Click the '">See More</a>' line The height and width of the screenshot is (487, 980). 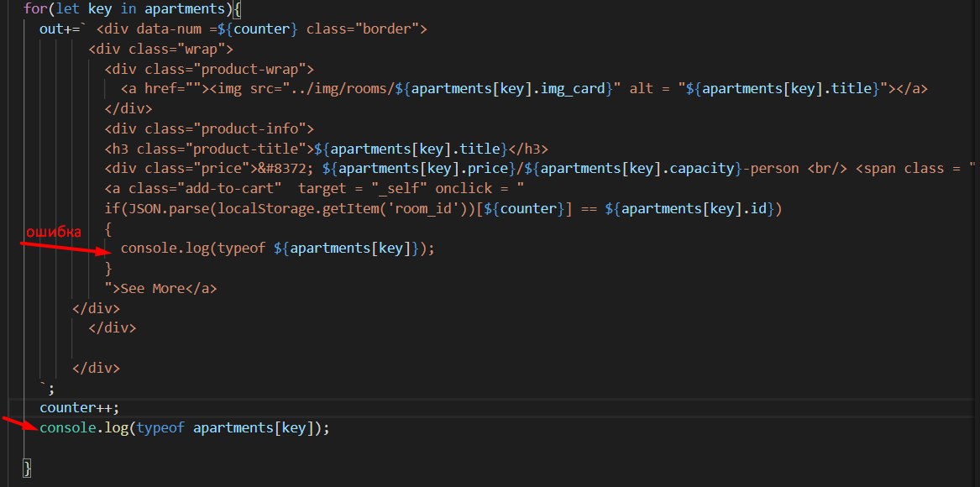click(x=160, y=288)
